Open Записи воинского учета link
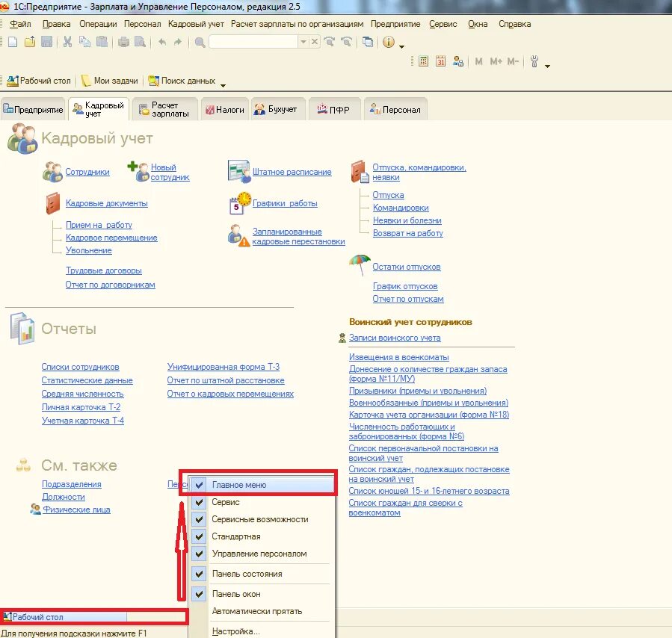 [x=395, y=338]
